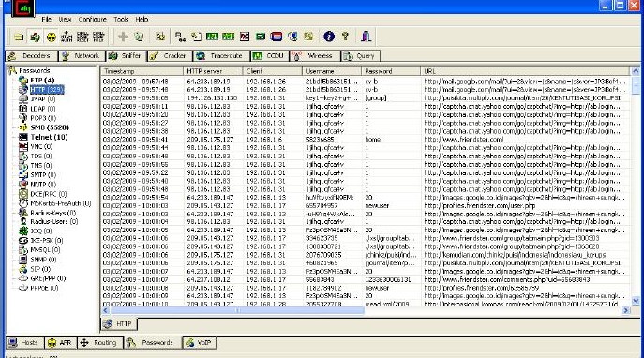Switch to the Query tab
Screen dimensions: 644x358
pos(360,56)
